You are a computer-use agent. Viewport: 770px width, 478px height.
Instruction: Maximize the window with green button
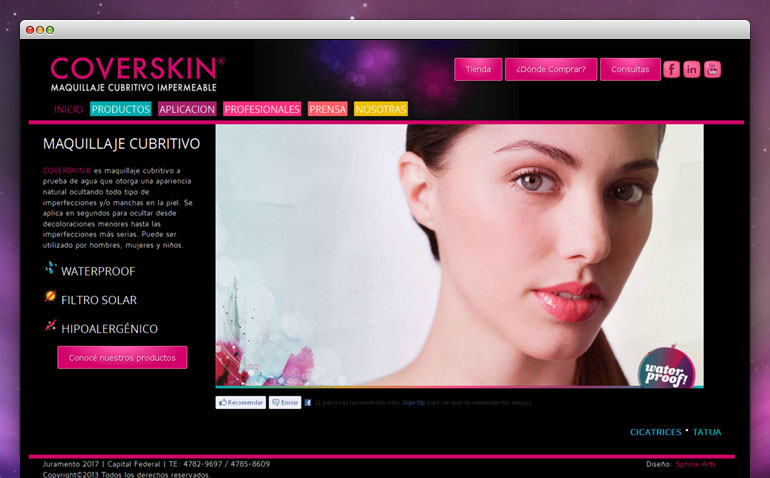point(50,30)
